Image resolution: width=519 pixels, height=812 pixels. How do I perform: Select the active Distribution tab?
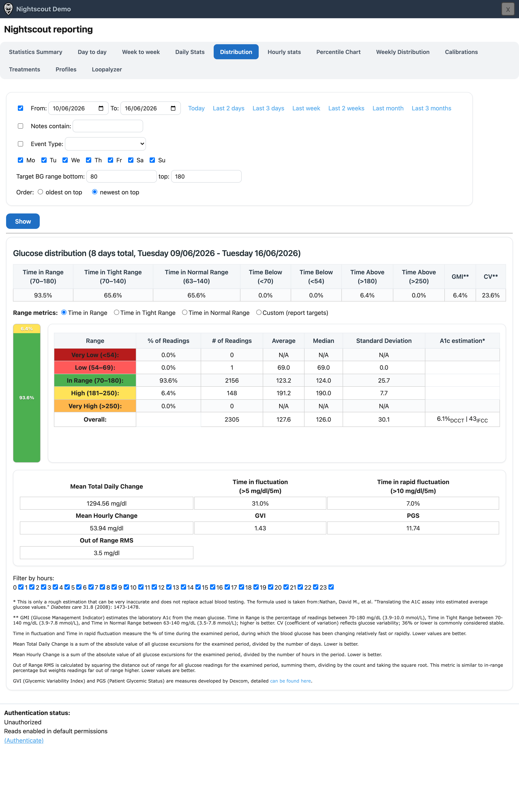(236, 52)
